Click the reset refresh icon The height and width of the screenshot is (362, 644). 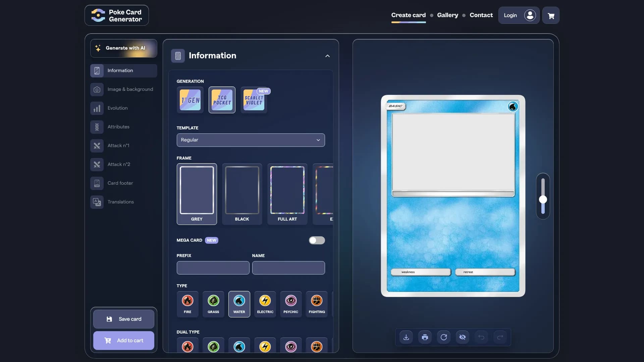(443, 337)
